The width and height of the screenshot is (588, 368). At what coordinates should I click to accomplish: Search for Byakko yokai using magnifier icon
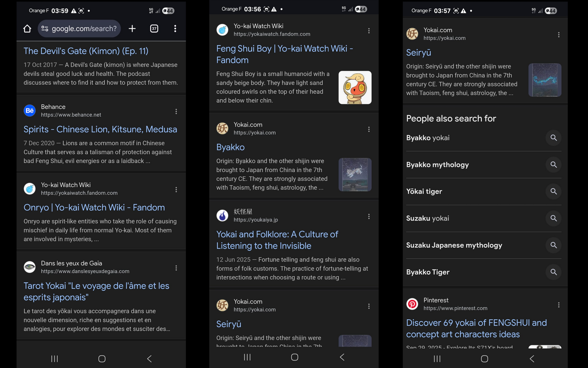coord(553,138)
